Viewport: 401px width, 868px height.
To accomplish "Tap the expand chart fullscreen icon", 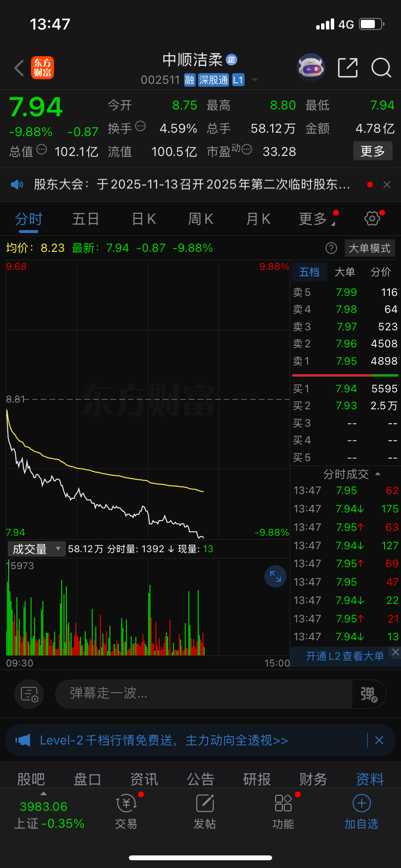I will (276, 576).
